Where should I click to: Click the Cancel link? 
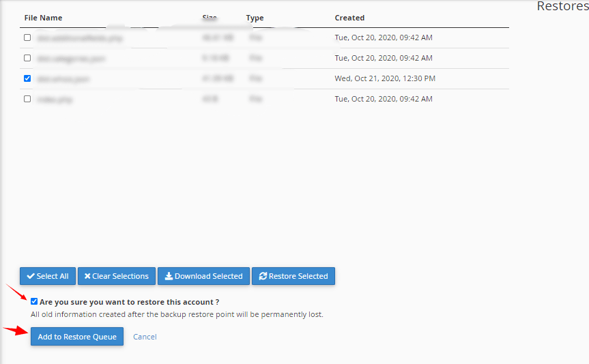coord(145,337)
